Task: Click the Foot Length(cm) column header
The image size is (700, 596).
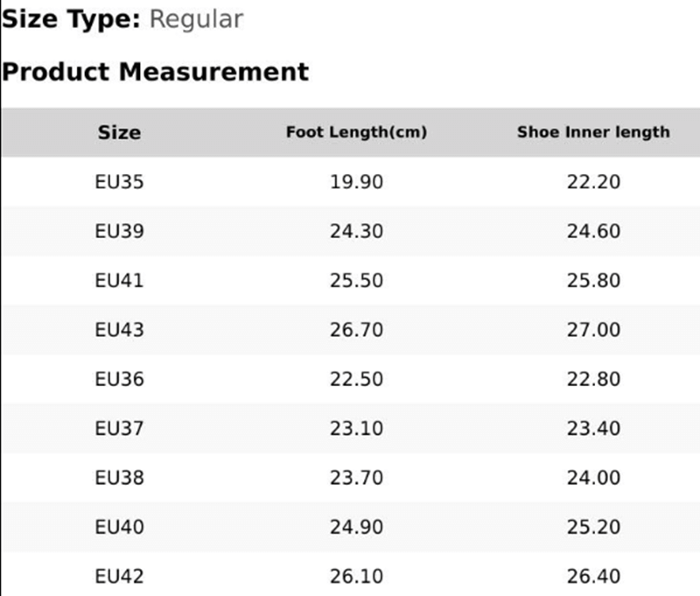Action: click(356, 133)
